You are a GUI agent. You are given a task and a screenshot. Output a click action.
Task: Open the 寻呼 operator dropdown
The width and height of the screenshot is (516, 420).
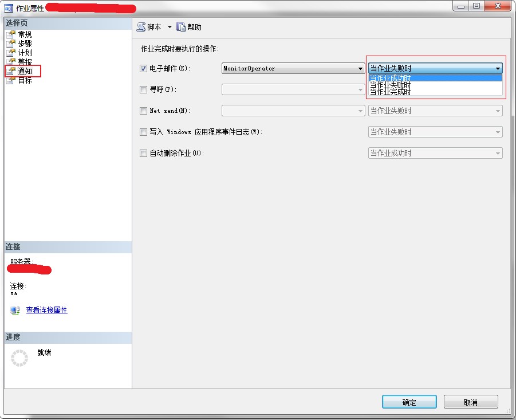tap(293, 89)
